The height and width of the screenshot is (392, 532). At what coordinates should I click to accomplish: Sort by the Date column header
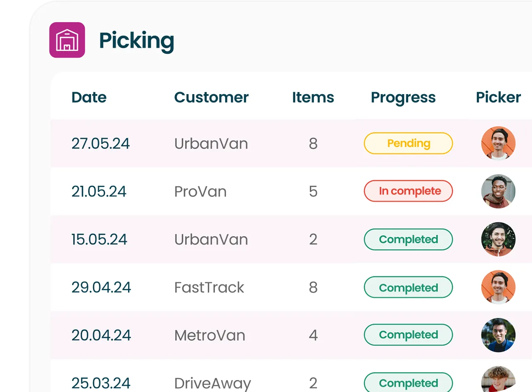pos(89,97)
